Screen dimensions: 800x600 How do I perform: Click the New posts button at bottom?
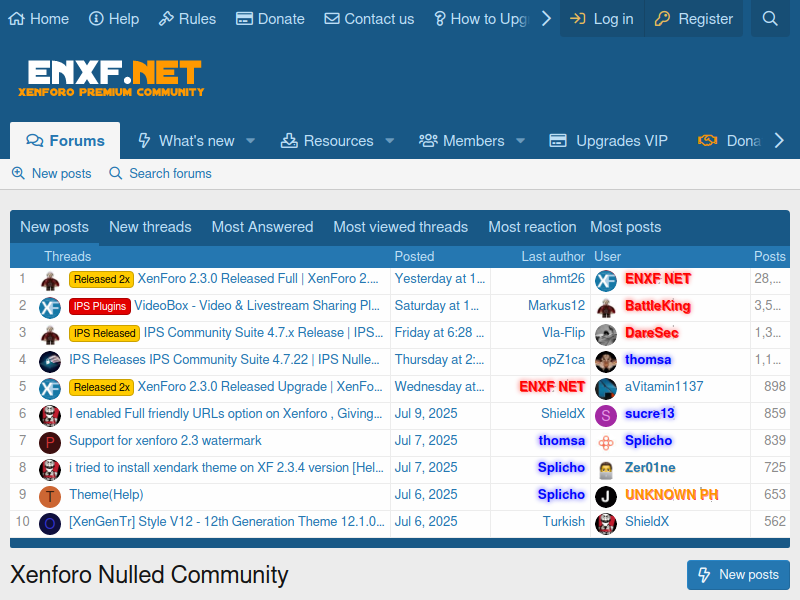(738, 575)
